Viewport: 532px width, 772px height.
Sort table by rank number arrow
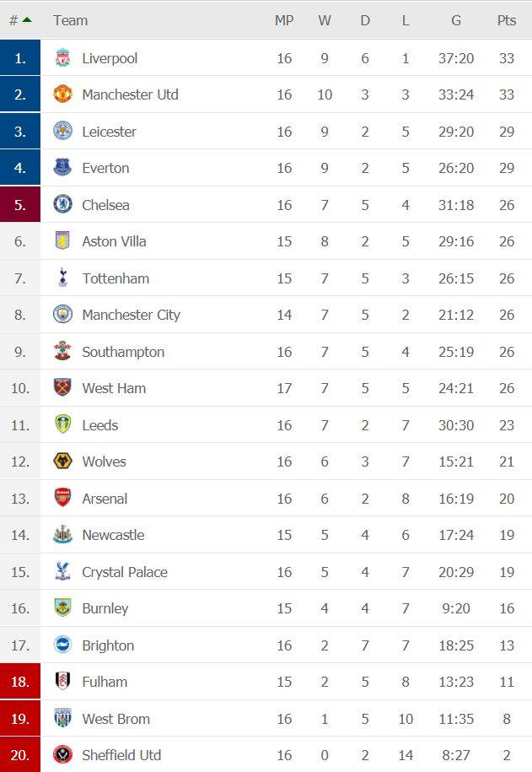(x=27, y=19)
